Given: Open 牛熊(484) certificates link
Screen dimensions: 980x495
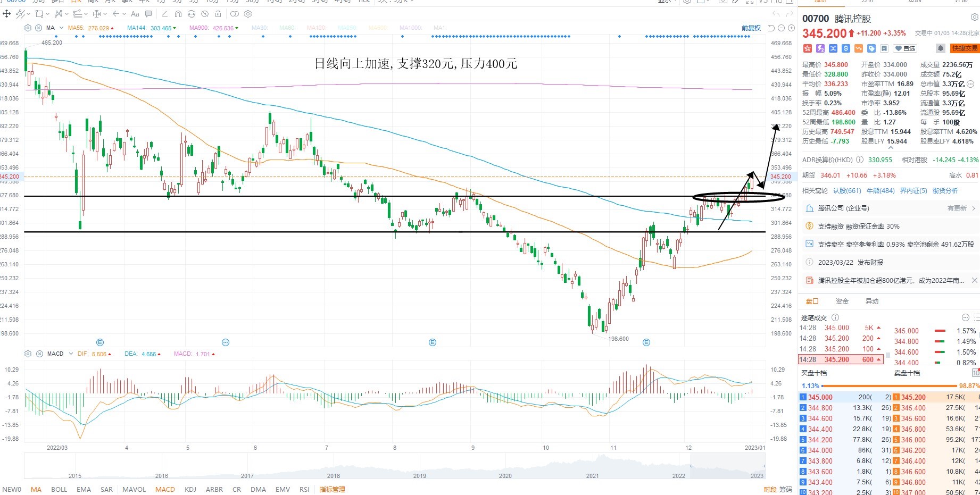Looking at the screenshot, I should (x=881, y=190).
